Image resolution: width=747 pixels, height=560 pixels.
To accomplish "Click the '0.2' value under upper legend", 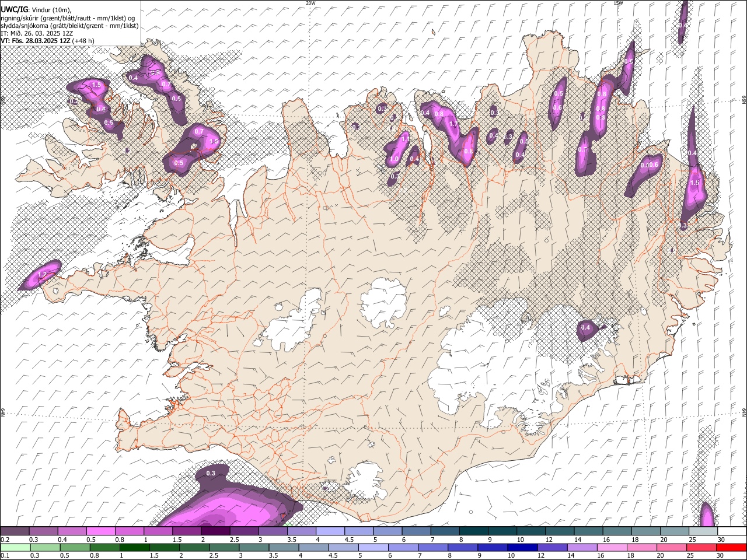I will 5,540.
